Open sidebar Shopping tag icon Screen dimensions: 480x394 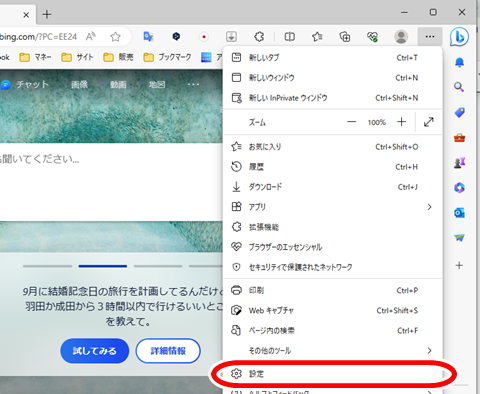(459, 112)
